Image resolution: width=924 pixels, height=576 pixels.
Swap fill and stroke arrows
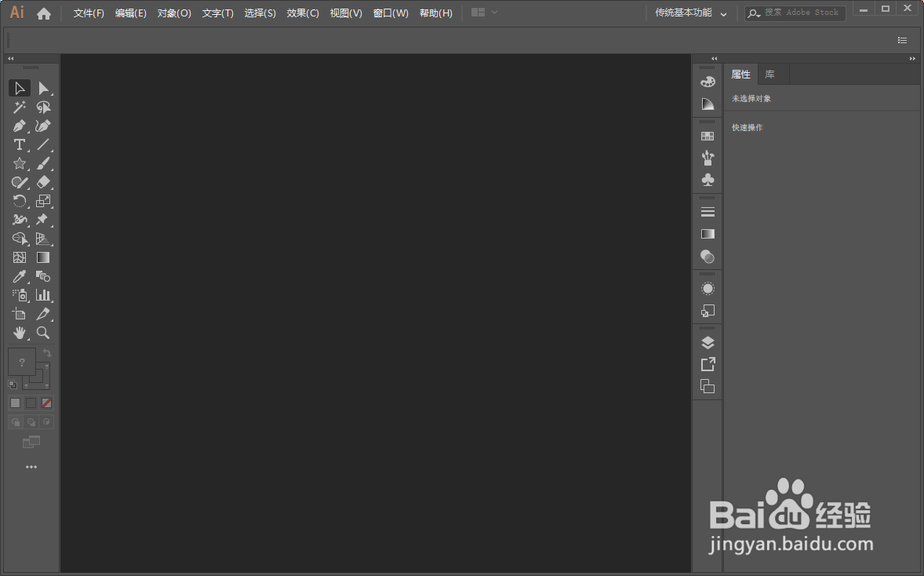point(47,353)
